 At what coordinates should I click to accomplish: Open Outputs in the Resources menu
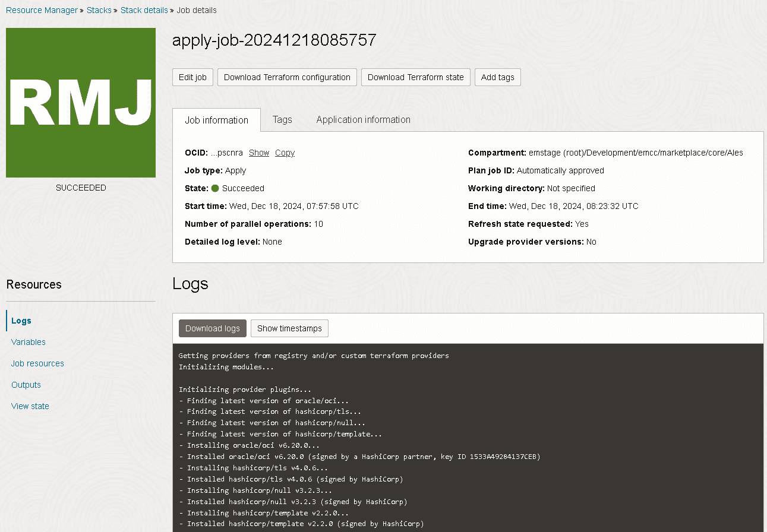click(x=26, y=385)
